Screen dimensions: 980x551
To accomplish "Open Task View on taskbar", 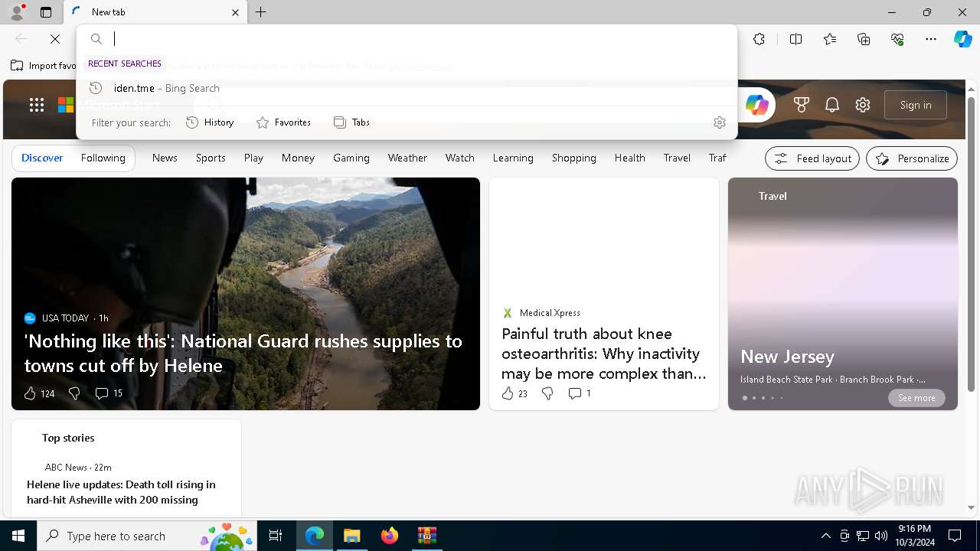I will coord(276,536).
